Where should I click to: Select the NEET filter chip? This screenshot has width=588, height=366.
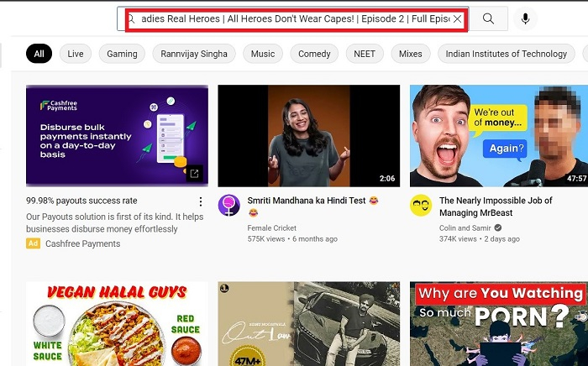[x=365, y=54]
